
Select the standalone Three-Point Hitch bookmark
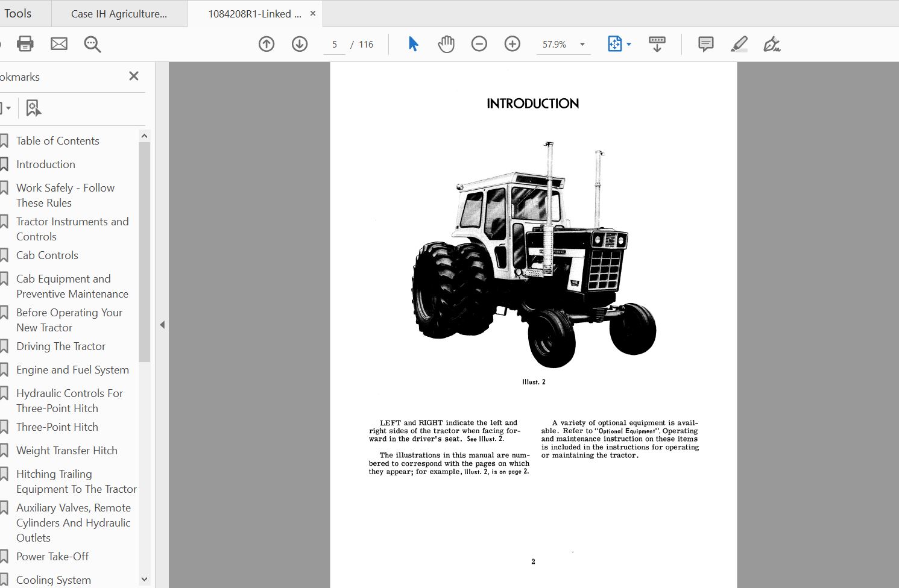[x=57, y=427]
